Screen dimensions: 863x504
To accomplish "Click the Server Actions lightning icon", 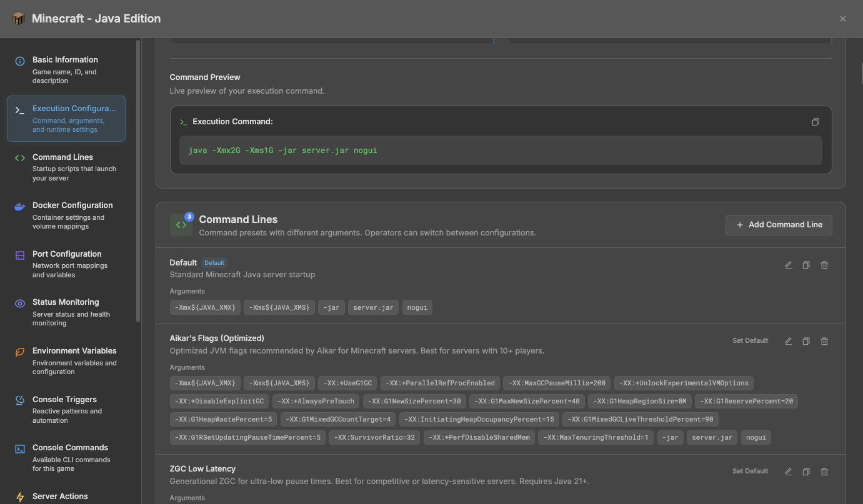I will [x=19, y=495].
